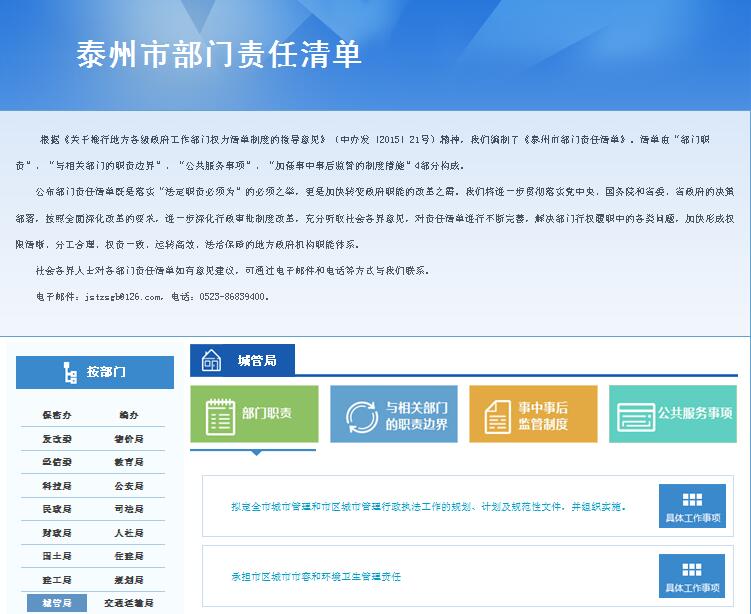Click the 规划局 department link
Image resolution: width=751 pixels, height=614 pixels.
pos(128,580)
